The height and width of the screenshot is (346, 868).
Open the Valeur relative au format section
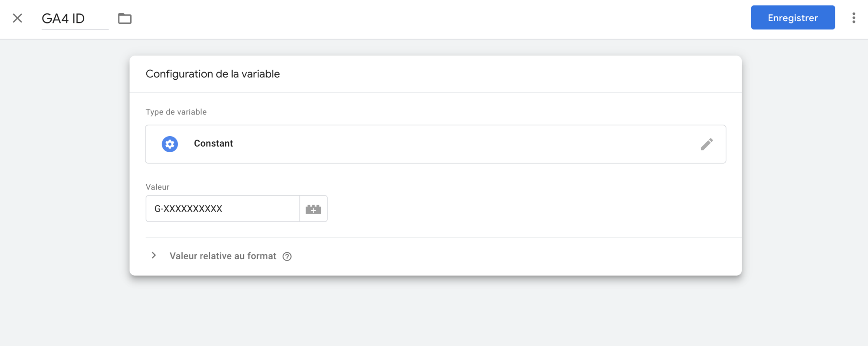point(223,256)
